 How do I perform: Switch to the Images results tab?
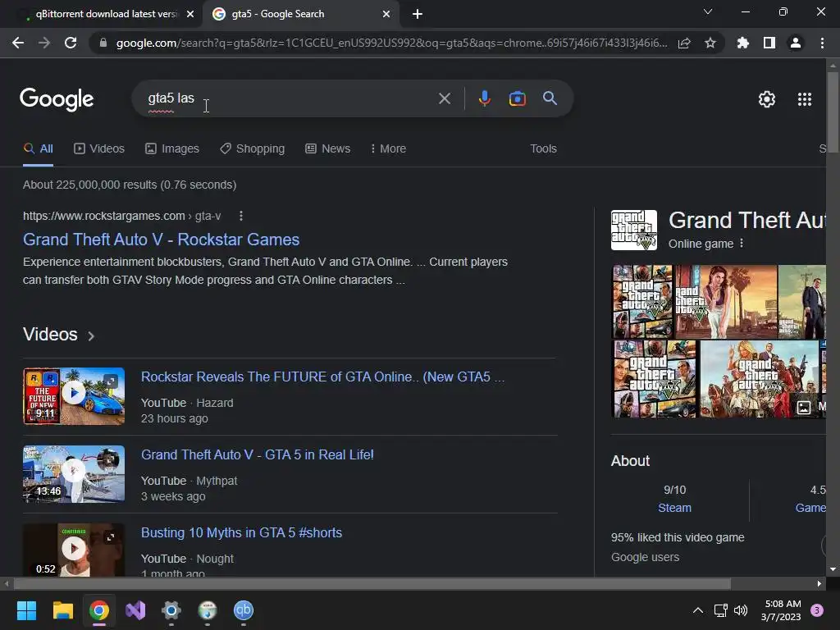point(172,148)
